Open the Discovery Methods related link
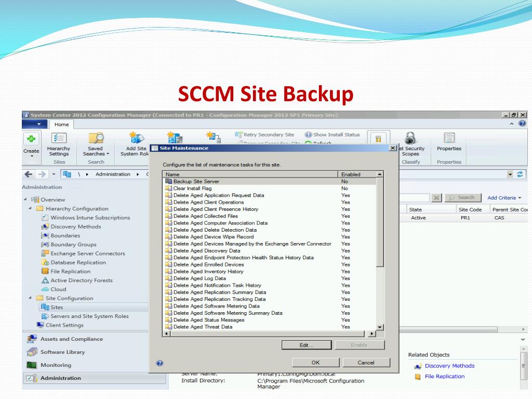The image size is (532, 399). (449, 366)
